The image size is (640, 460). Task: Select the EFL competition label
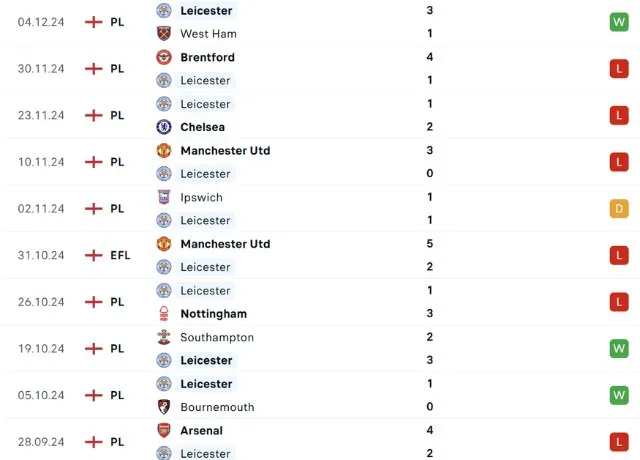pos(120,255)
